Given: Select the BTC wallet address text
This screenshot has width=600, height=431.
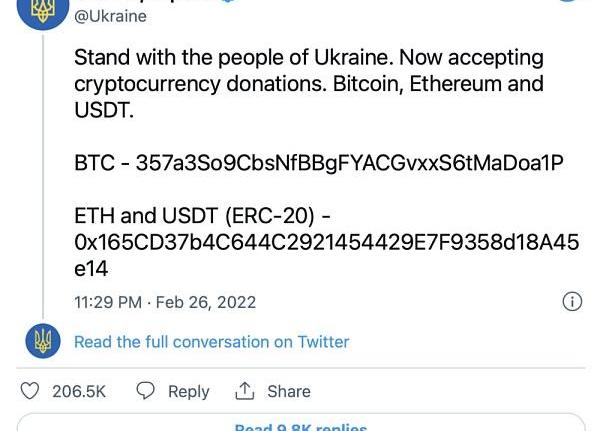Looking at the screenshot, I should pos(349,163).
